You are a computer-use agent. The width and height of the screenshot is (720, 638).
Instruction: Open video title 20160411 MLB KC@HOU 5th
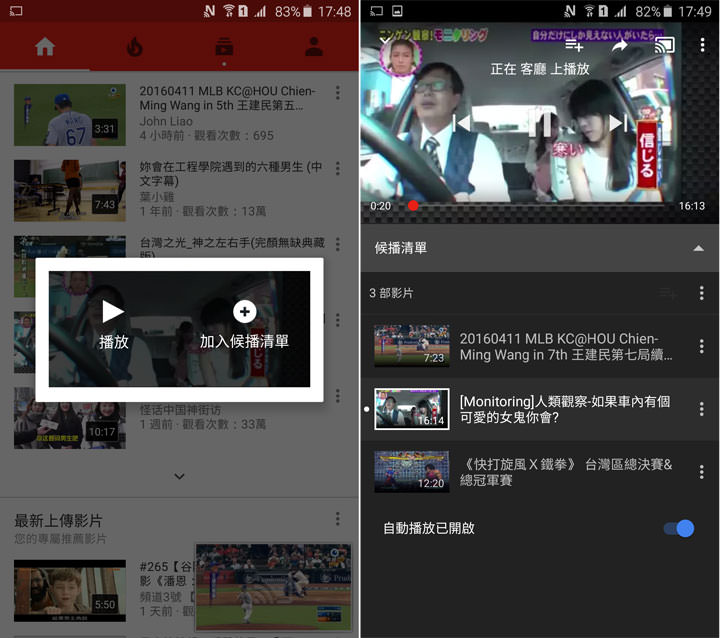tap(228, 98)
